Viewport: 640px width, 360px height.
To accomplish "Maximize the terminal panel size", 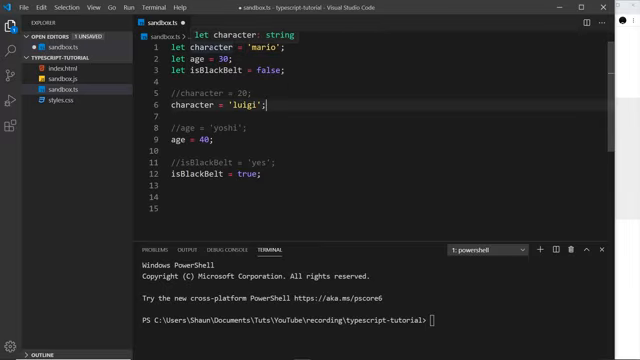I will click(x=587, y=249).
